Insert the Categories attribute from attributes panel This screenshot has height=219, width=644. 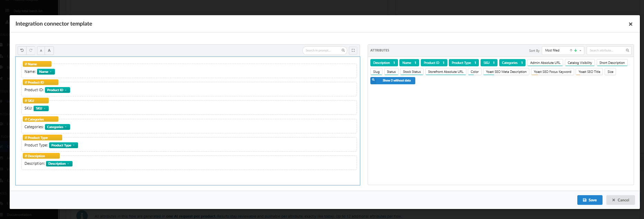point(512,63)
